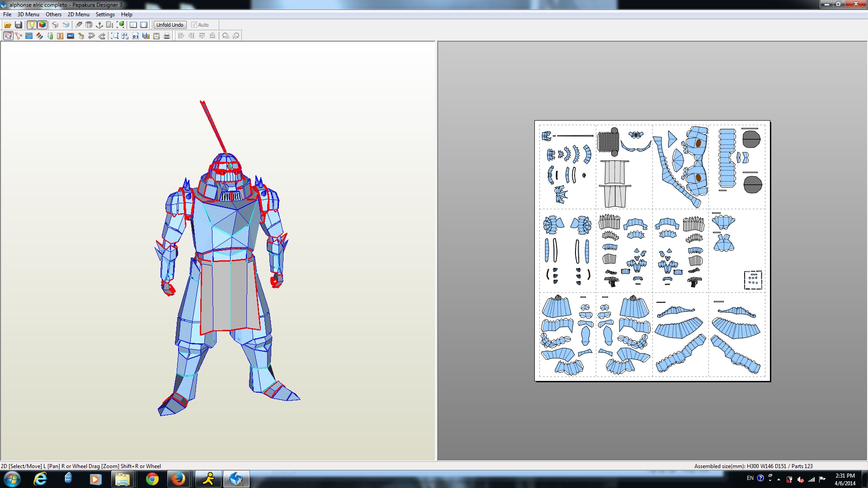Viewport: 868px width, 488px height.
Task: Click the unfolded pattern sheet in 2D view
Action: (x=652, y=251)
